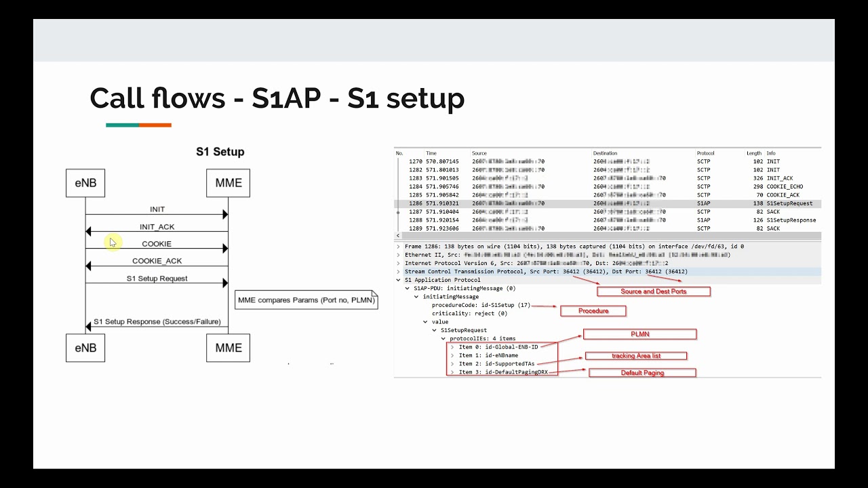Sort packets by the No. column header
This screenshot has height=488, width=868.
click(x=399, y=153)
